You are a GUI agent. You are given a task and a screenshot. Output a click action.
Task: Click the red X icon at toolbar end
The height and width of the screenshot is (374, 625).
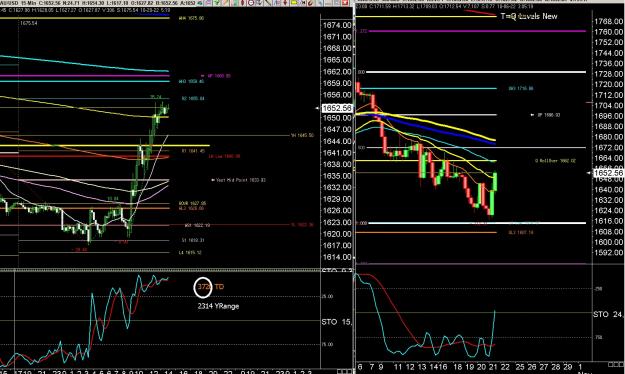(345, 2)
